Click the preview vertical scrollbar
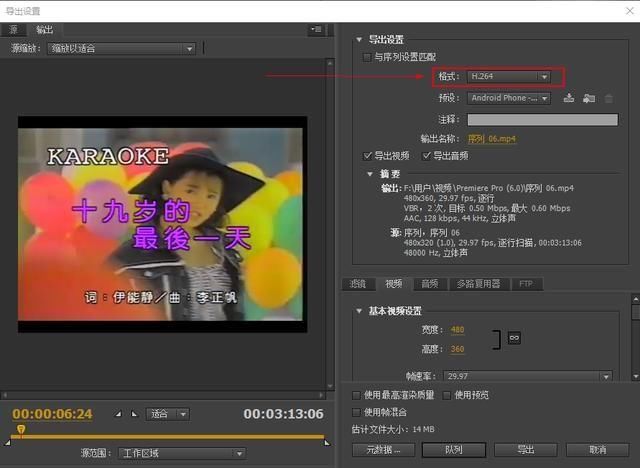This screenshot has height=468, width=640. (330, 224)
